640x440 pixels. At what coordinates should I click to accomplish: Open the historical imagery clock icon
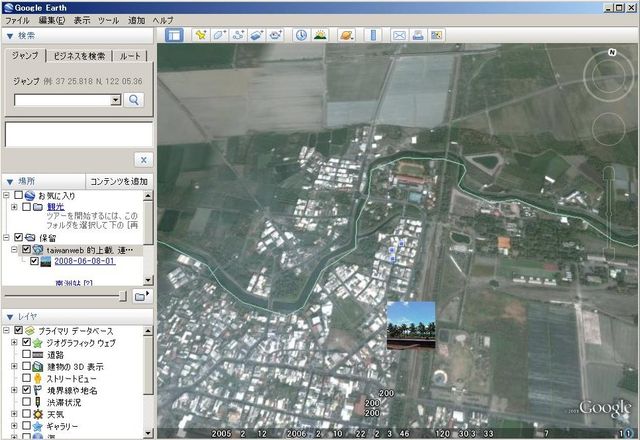(x=301, y=35)
